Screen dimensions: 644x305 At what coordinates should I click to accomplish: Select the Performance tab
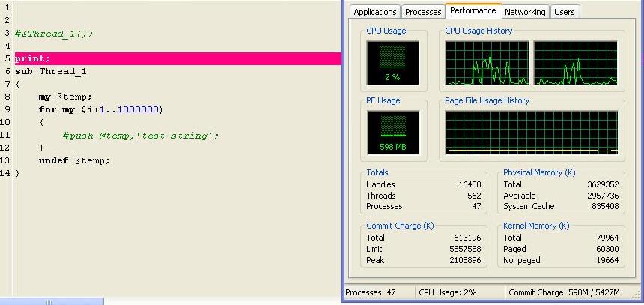tap(473, 11)
